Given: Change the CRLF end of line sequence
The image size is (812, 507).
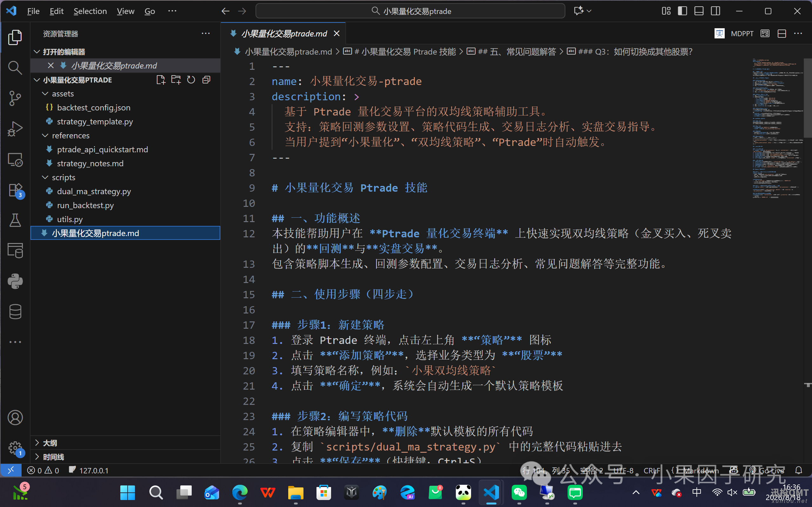Looking at the screenshot, I should pyautogui.click(x=652, y=471).
